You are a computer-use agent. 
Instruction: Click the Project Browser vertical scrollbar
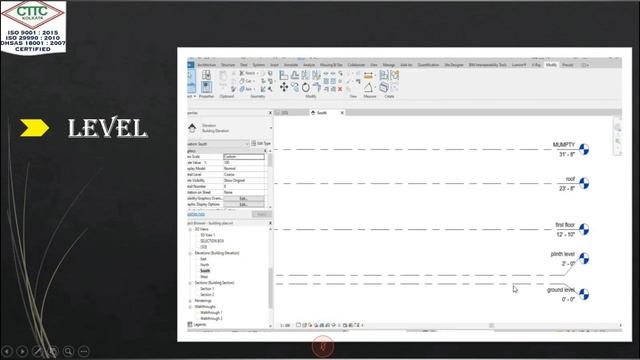click(x=270, y=288)
